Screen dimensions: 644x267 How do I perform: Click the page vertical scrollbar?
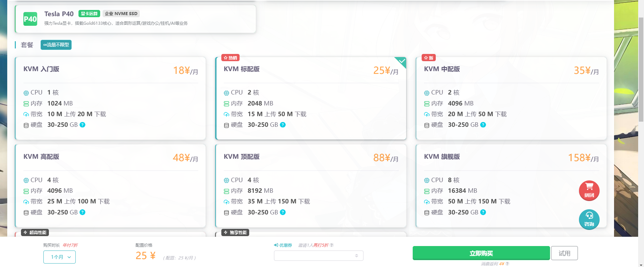tap(641, 69)
